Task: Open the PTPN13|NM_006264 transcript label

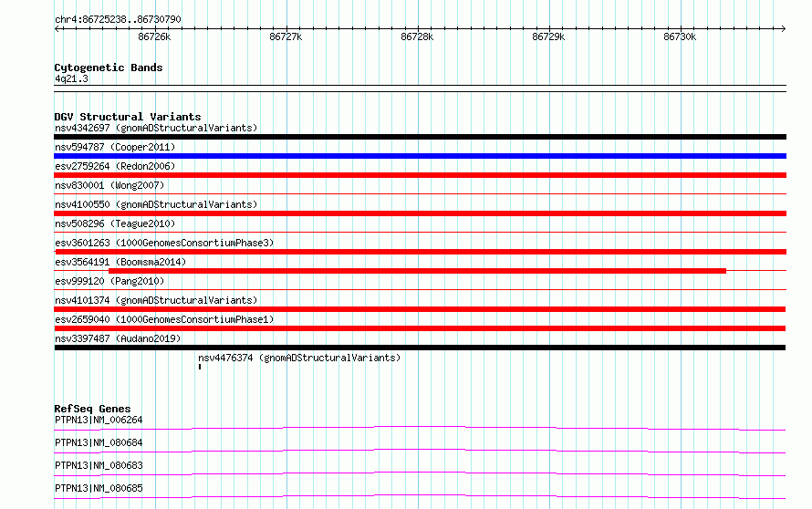Action: [x=99, y=420]
